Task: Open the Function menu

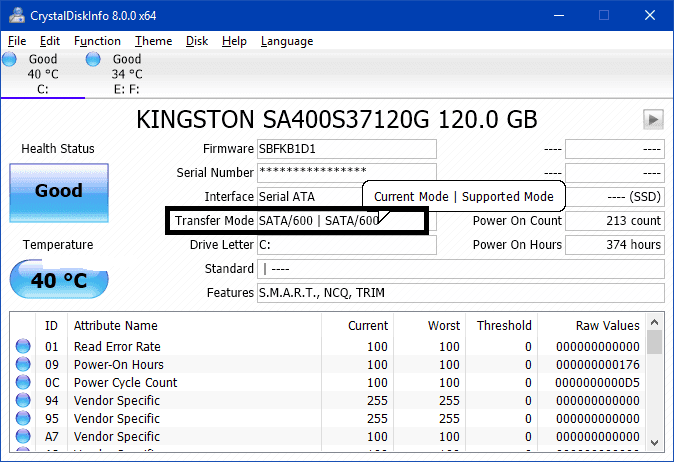Action: coord(97,41)
